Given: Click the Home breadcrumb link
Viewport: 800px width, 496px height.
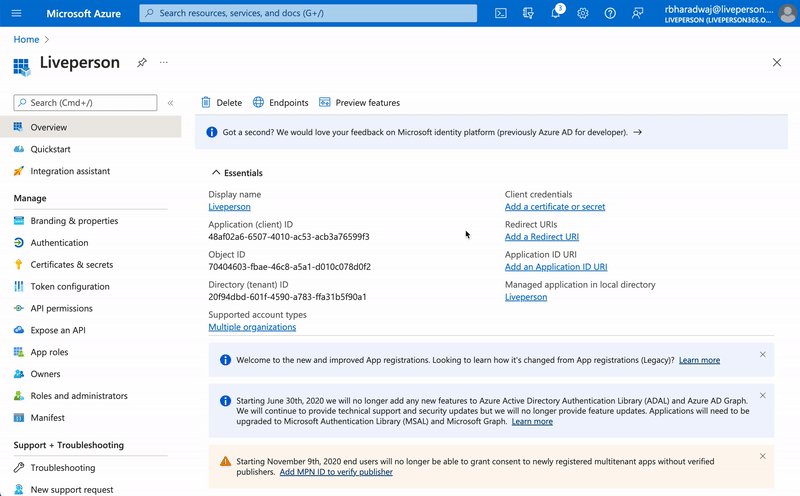Looking at the screenshot, I should coord(27,39).
